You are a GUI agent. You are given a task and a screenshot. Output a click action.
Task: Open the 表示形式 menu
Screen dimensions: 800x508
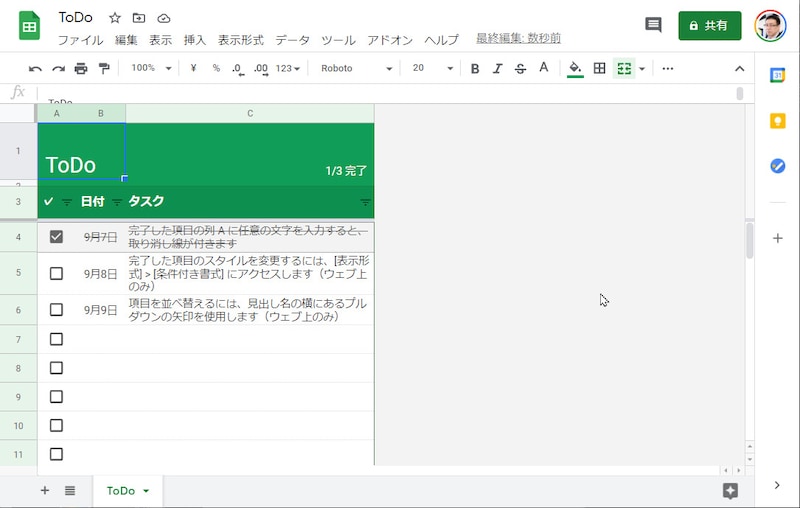(240, 40)
